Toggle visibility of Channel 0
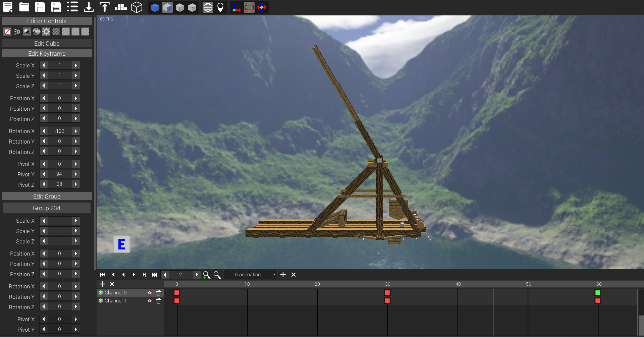This screenshot has width=644, height=337. pyautogui.click(x=150, y=293)
